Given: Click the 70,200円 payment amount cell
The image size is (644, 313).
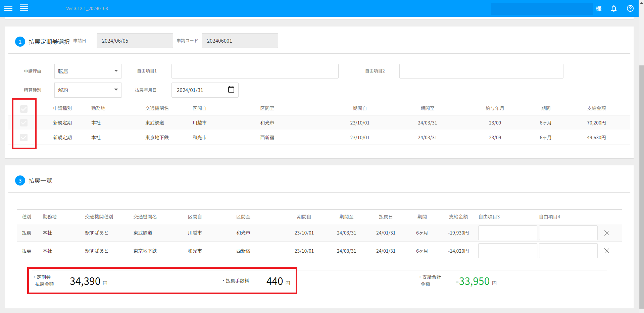Looking at the screenshot, I should click(596, 123).
